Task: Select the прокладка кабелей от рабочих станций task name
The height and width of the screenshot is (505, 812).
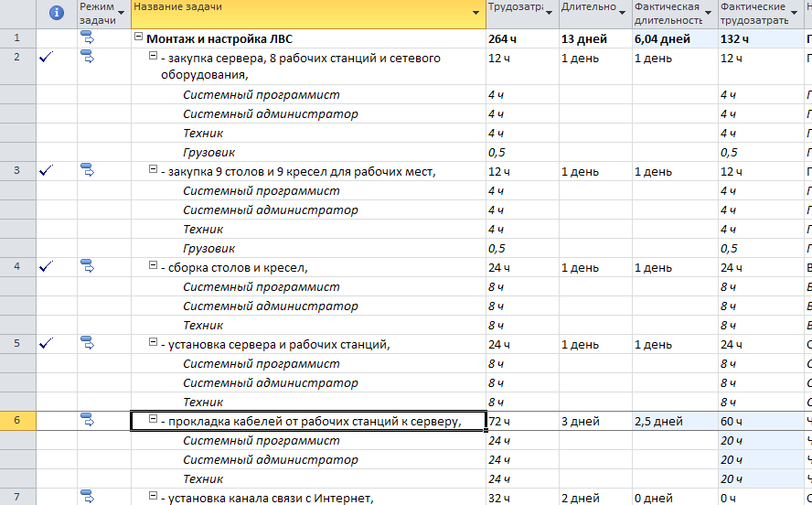Action: 311,422
